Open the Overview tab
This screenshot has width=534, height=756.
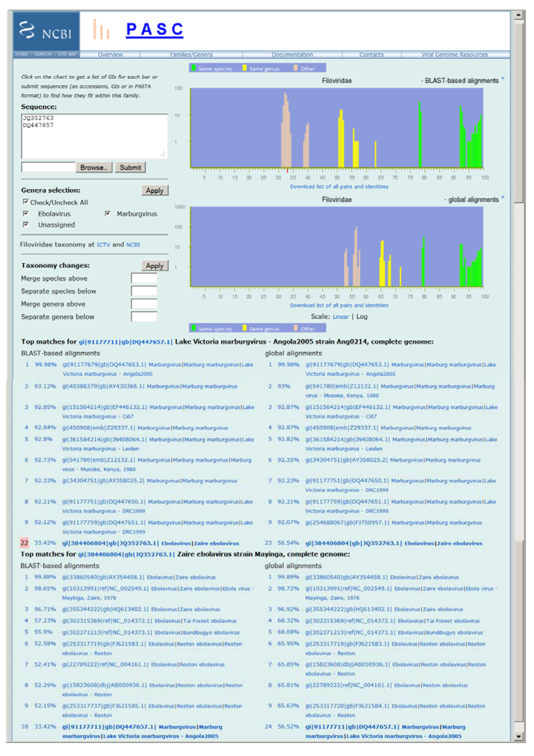click(x=110, y=54)
